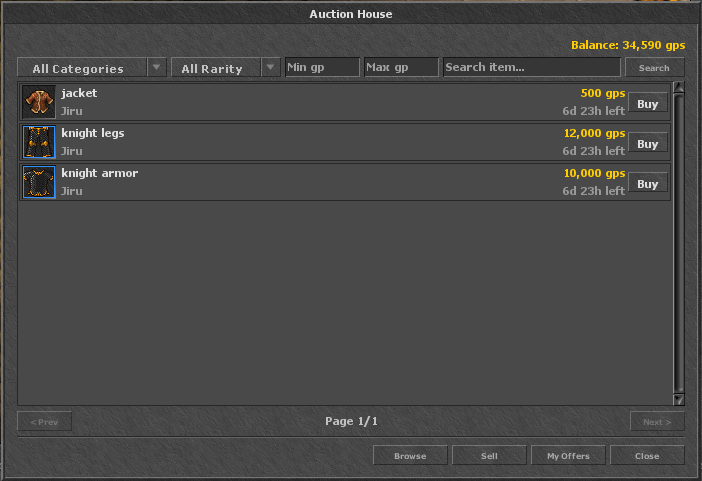Select the knight legs listing name
The image size is (702, 481).
(x=93, y=133)
